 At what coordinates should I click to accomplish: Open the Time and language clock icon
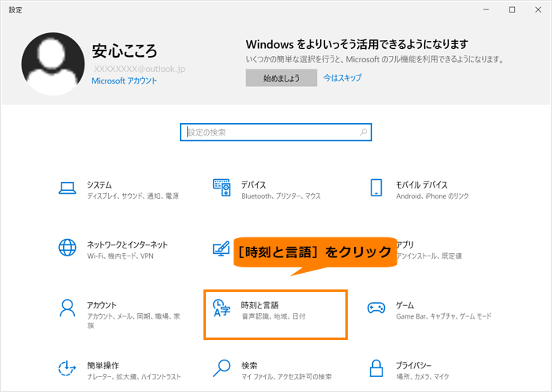[222, 308]
